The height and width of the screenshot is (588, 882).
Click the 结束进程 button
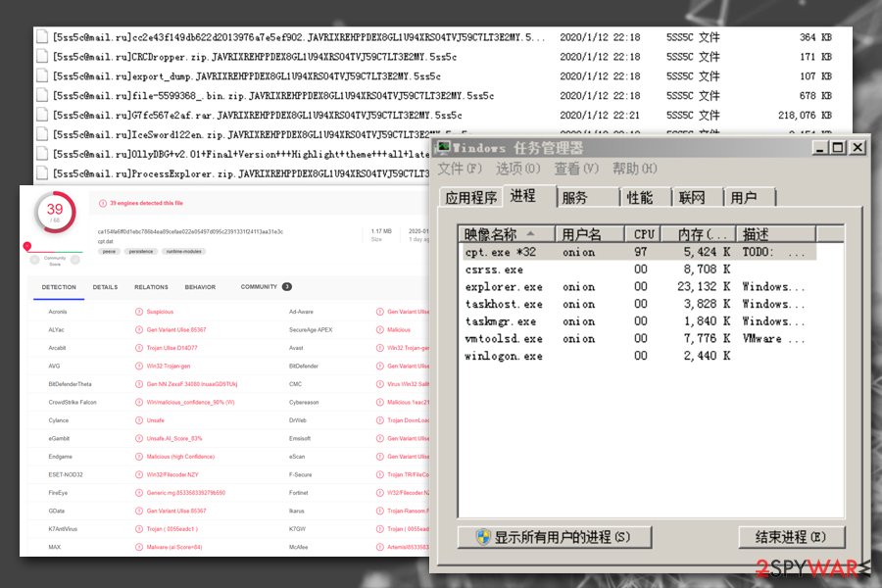coord(792,537)
